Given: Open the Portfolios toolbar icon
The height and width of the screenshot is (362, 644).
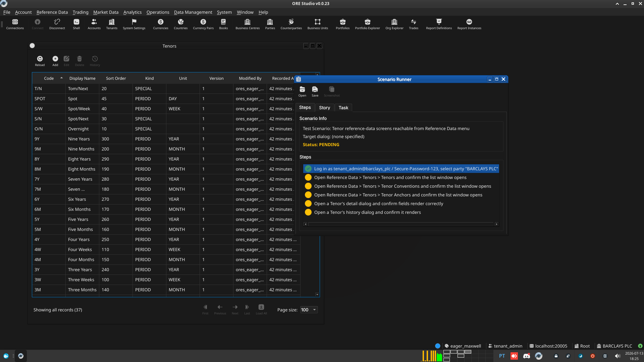Looking at the screenshot, I should click(x=342, y=24).
